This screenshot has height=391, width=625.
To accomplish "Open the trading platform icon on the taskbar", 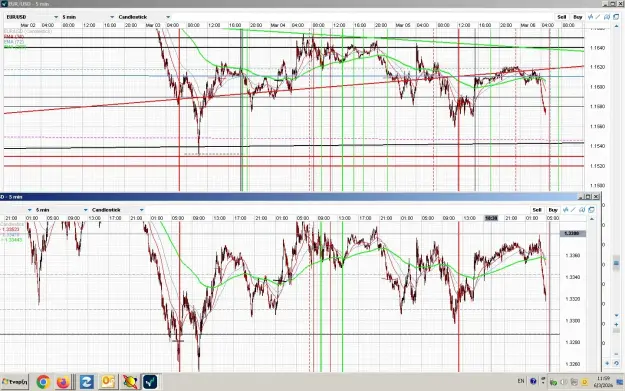I will (150, 382).
